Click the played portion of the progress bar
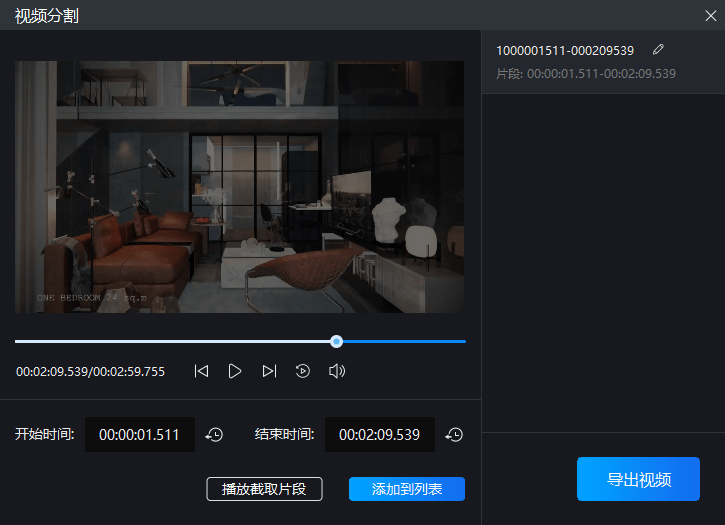The image size is (725, 525). (x=170, y=341)
